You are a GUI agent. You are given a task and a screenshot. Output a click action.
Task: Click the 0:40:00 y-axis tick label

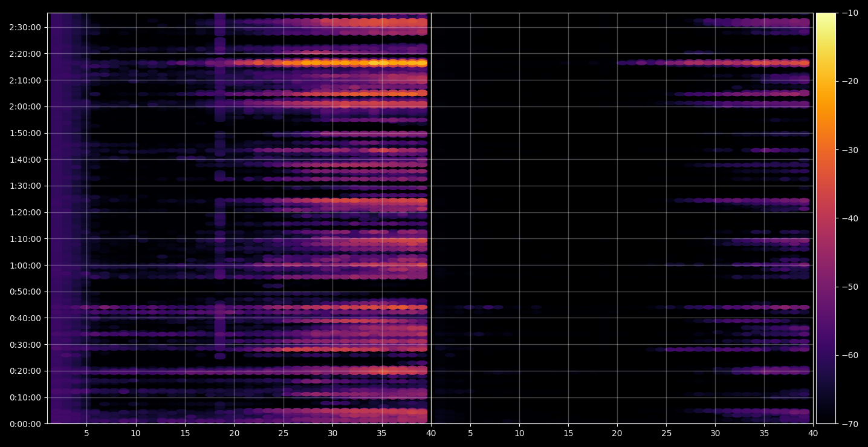[x=25, y=318]
